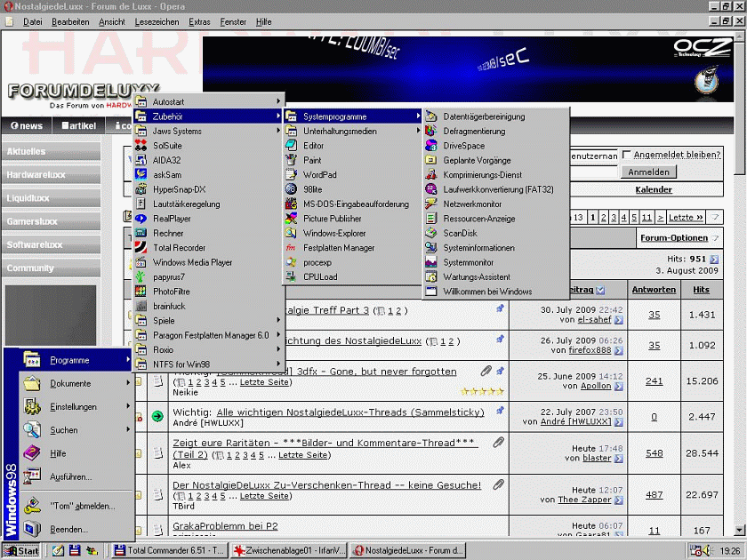Click the Anmelden button

point(648,172)
